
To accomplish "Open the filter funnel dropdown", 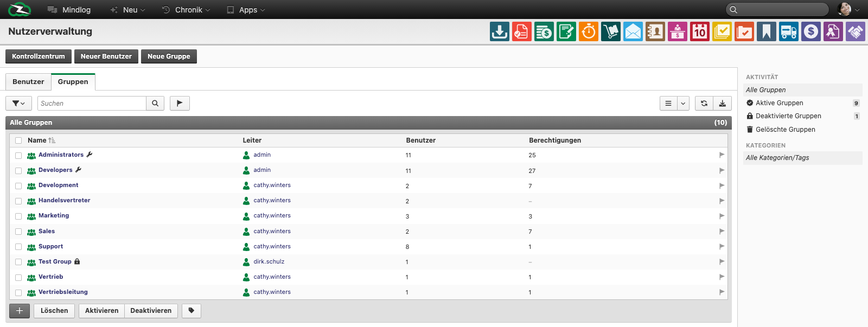I will 18,103.
